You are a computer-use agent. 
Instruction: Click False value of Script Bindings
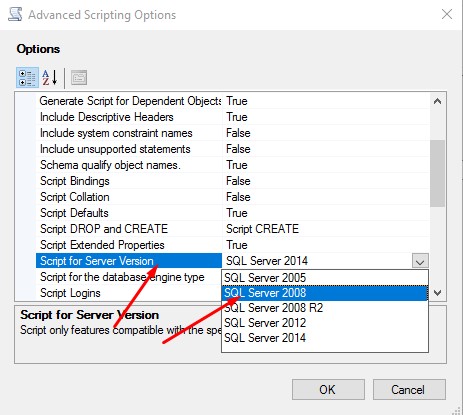click(x=326, y=181)
